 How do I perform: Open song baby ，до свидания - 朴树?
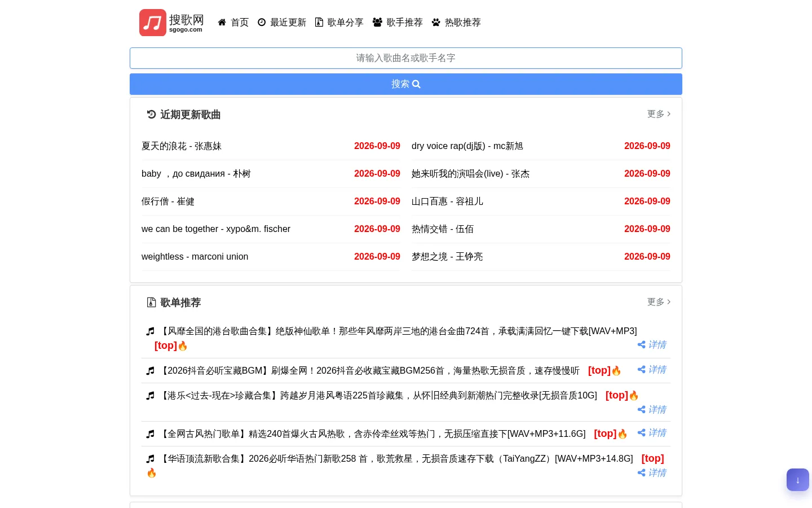196,174
